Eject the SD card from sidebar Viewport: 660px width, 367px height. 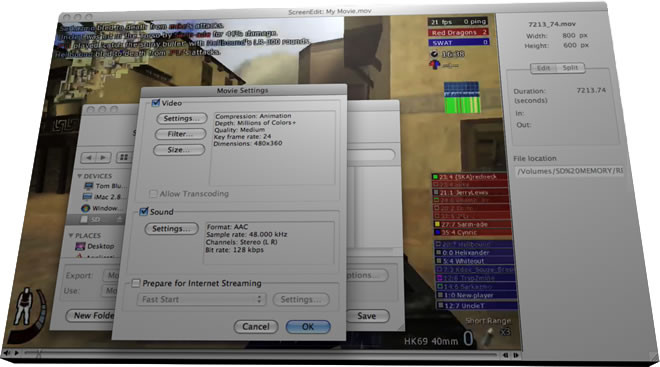(119, 219)
